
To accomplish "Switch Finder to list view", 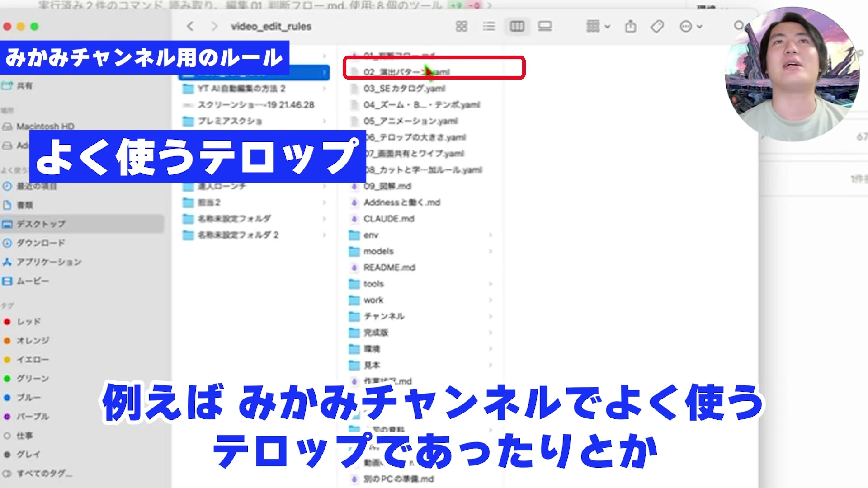I will pos(489,26).
